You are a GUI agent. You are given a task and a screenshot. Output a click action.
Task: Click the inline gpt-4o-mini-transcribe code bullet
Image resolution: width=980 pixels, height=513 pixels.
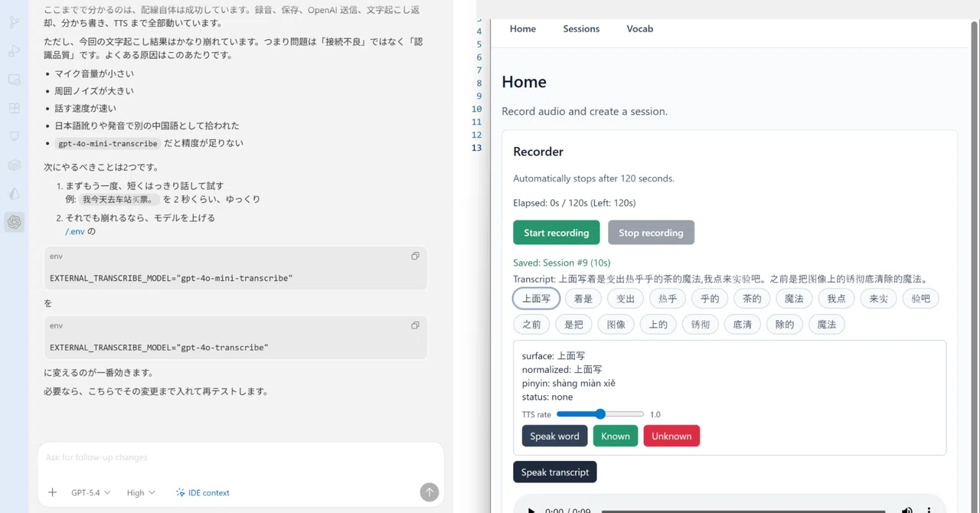click(107, 143)
